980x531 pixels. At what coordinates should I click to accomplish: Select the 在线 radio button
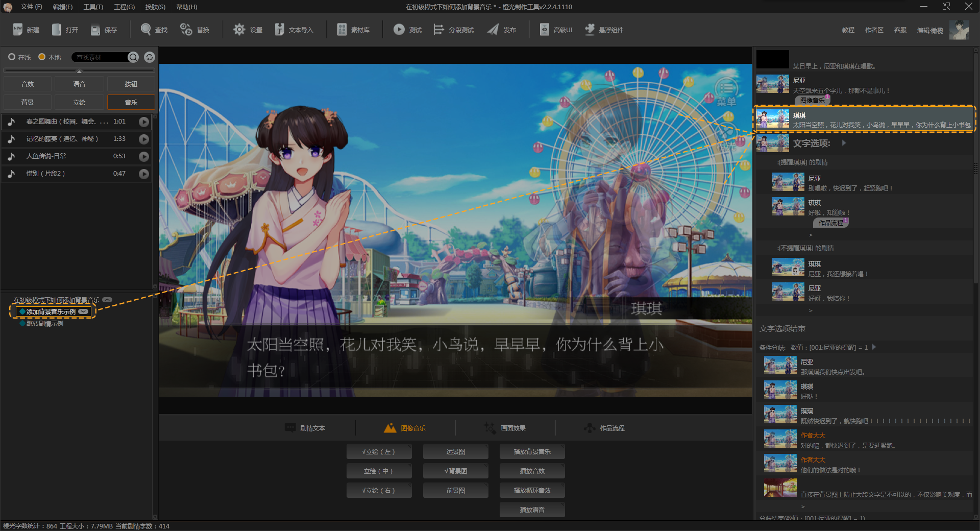point(12,57)
